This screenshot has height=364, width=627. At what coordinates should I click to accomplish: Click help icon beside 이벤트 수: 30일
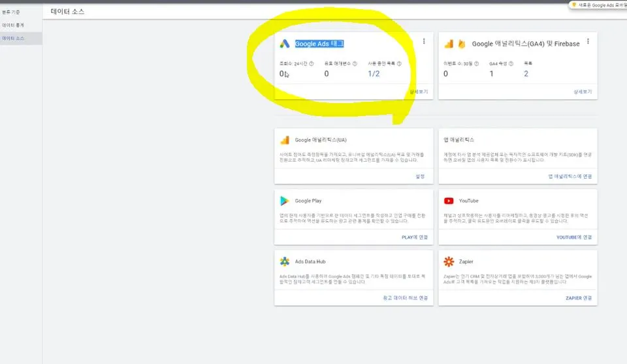tap(476, 63)
